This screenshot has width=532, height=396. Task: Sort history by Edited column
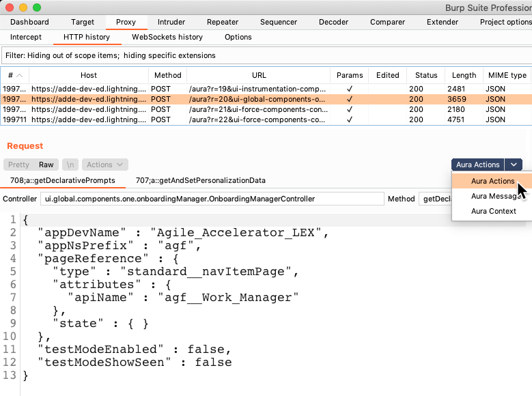387,75
